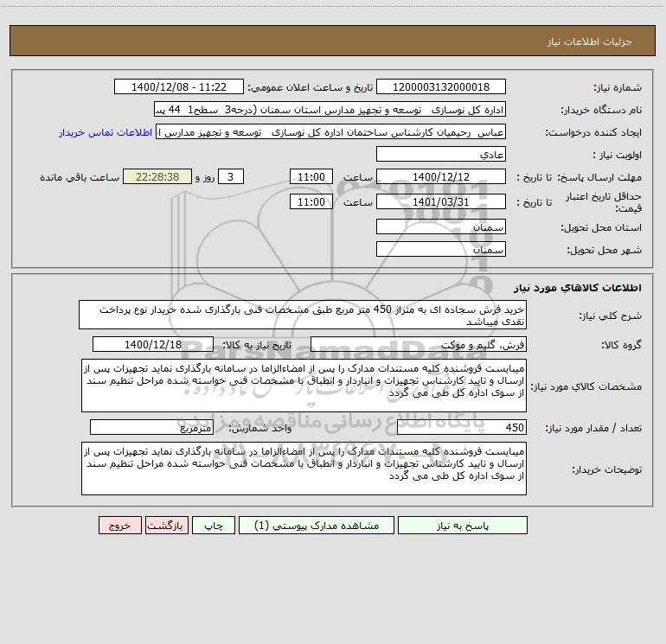Image resolution: width=666 pixels, height=644 pixels.
Task: Click the price validity time 11:00 field
Action: (311, 201)
